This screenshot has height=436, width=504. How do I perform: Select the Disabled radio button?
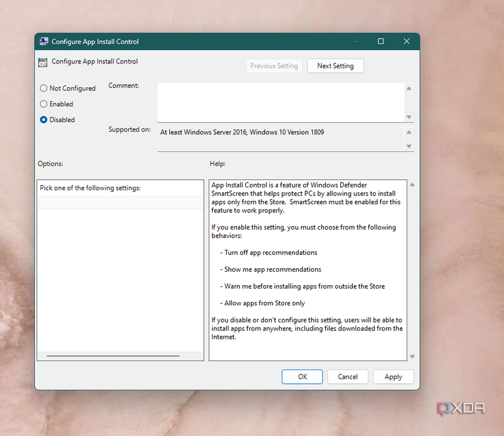[x=43, y=120]
